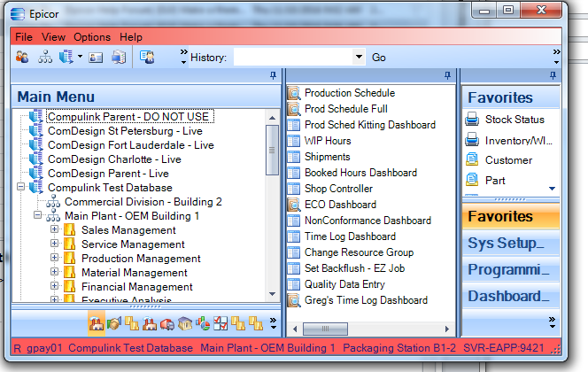This screenshot has width=588, height=372.
Task: Open NonConformance Dashboard
Action: coord(367,221)
